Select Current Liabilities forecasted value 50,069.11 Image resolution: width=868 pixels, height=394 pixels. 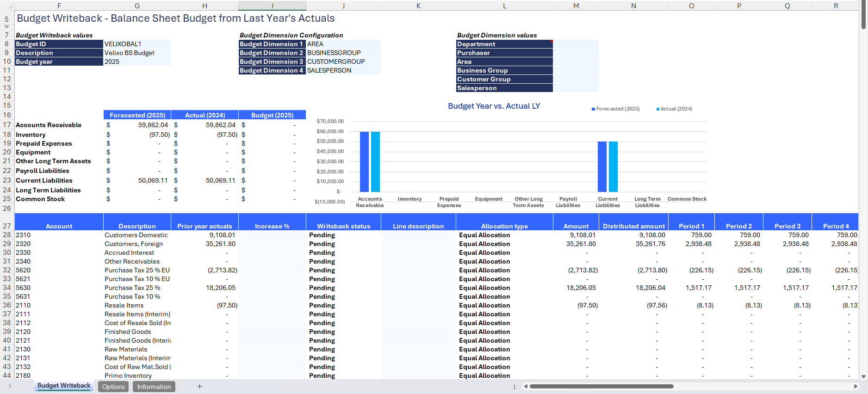coord(137,180)
